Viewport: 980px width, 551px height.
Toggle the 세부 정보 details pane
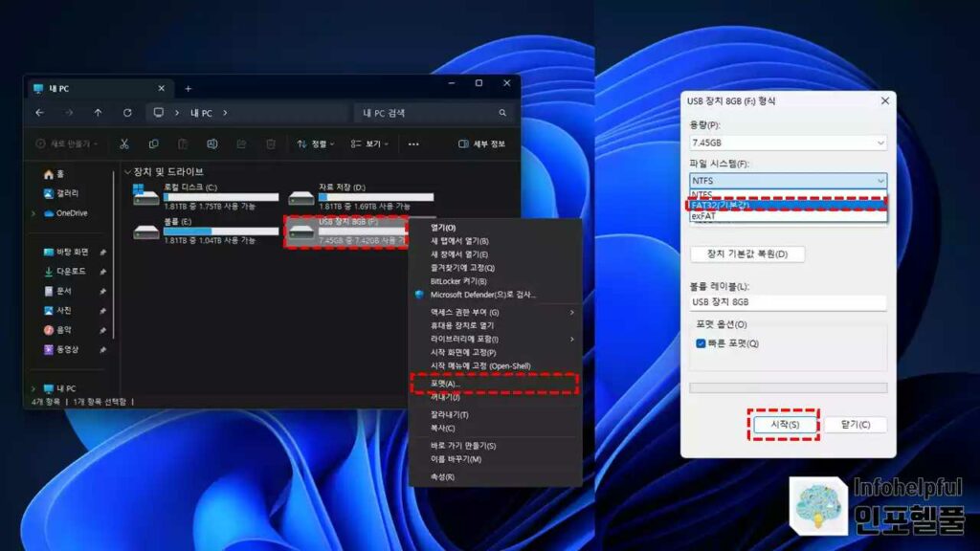click(482, 144)
